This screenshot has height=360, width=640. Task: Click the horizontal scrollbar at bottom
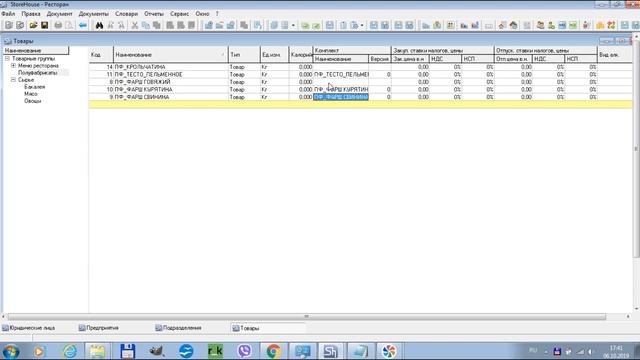click(307, 316)
